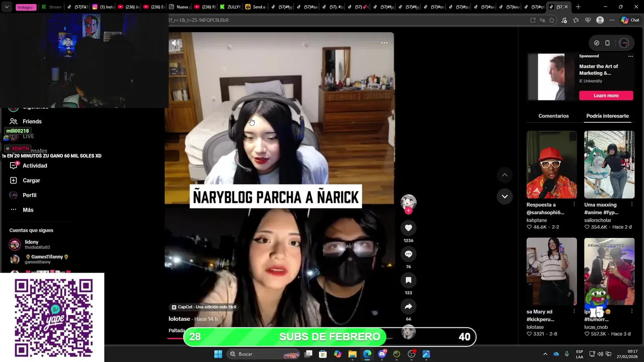Switch to the Stream browser tab
This screenshot has width=644, height=362.
(51, 7)
